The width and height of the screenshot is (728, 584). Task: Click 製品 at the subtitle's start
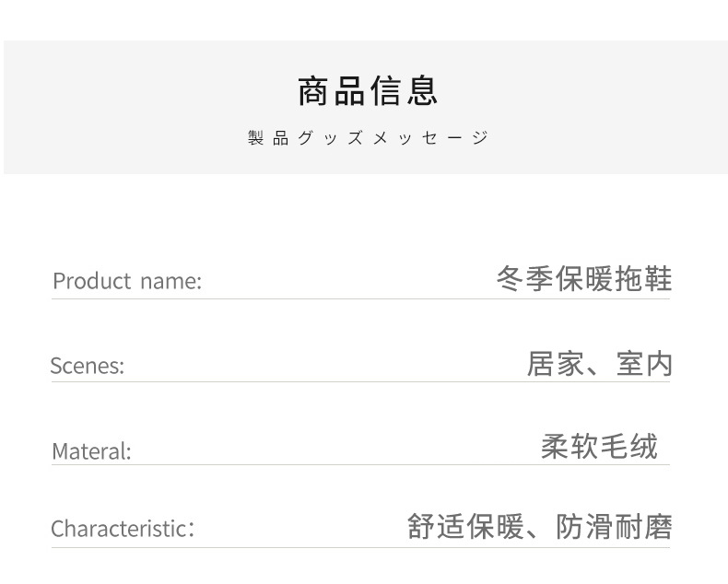click(268, 138)
